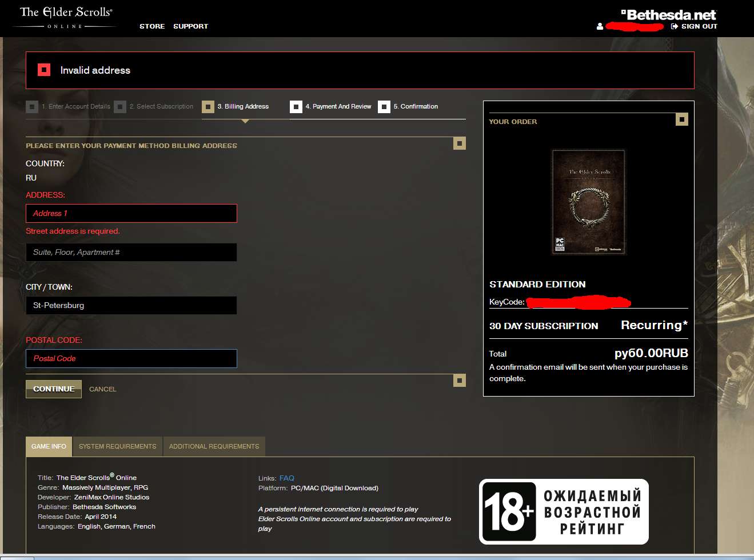Open the SUPPORT menu
The width and height of the screenshot is (754, 560).
tap(191, 26)
